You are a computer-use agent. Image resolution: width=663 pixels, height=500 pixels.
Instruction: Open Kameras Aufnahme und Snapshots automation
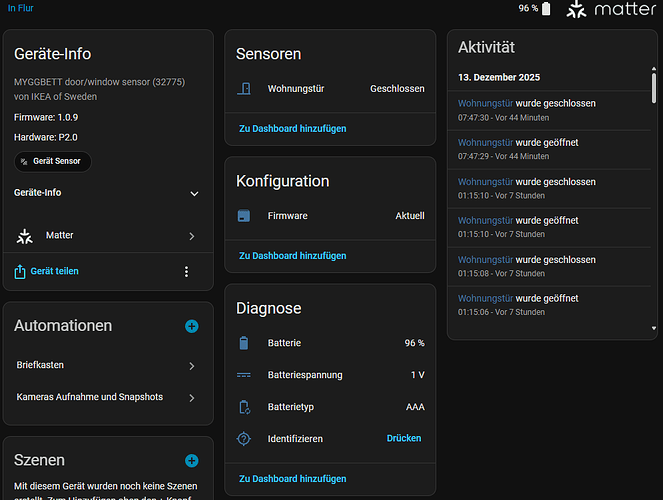[x=108, y=397]
